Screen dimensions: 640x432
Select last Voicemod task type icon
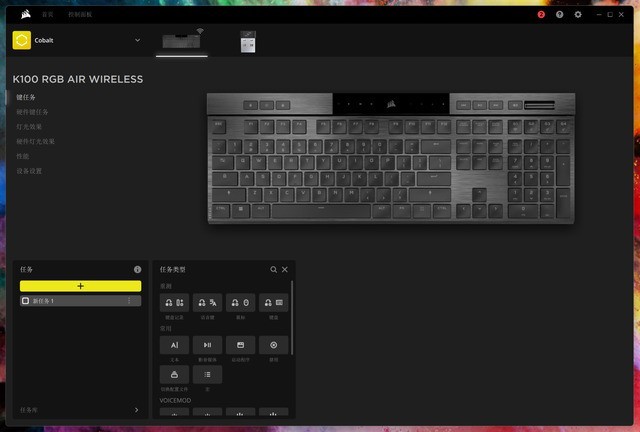tap(273, 412)
